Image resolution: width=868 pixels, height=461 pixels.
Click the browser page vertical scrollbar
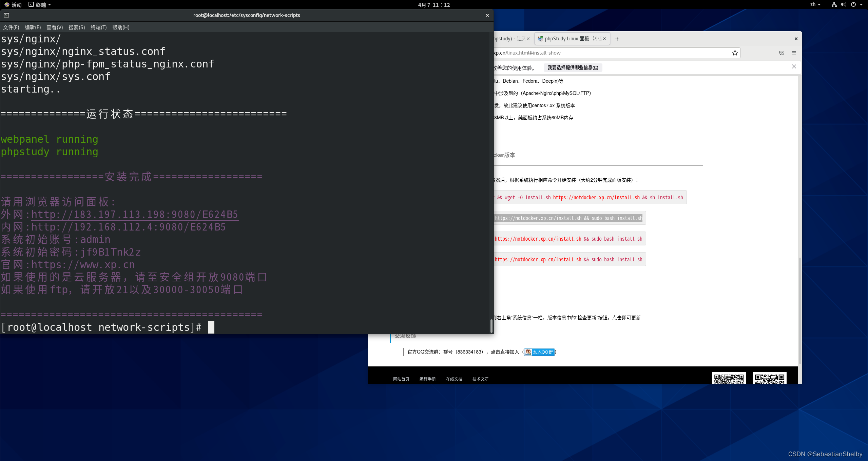coord(800,310)
